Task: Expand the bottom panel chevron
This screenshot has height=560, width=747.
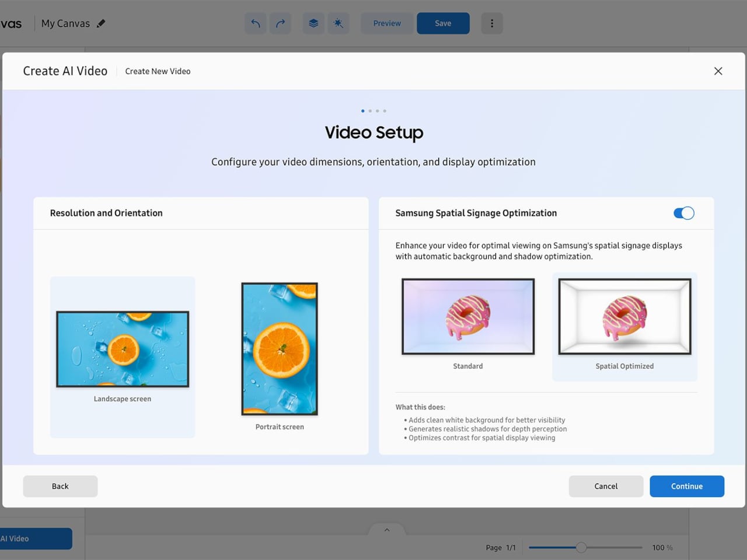Action: [x=387, y=530]
